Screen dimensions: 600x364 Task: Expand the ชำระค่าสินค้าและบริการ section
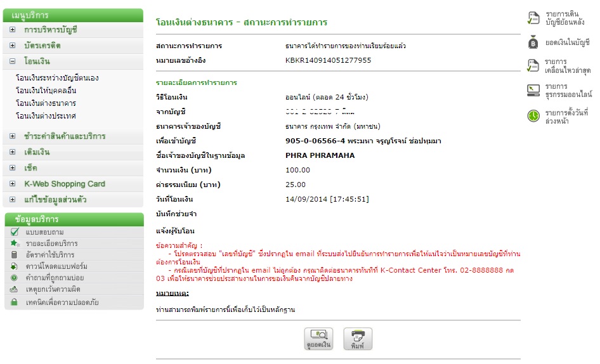click(13, 136)
